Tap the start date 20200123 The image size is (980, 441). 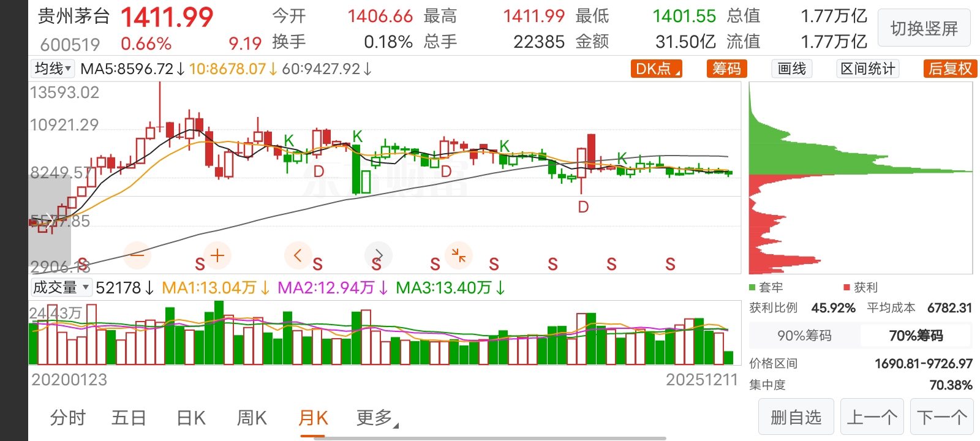point(69,380)
